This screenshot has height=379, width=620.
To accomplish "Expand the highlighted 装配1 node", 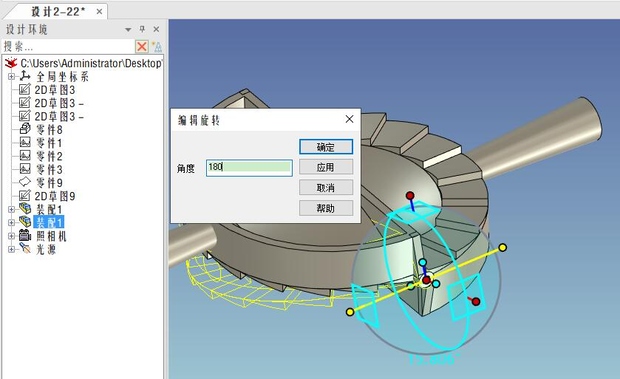I will pos(11,222).
